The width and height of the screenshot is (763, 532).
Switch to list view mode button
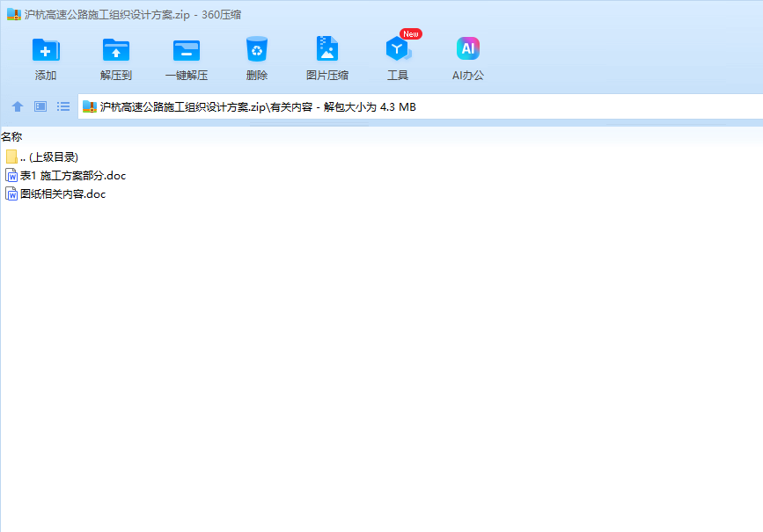[63, 106]
